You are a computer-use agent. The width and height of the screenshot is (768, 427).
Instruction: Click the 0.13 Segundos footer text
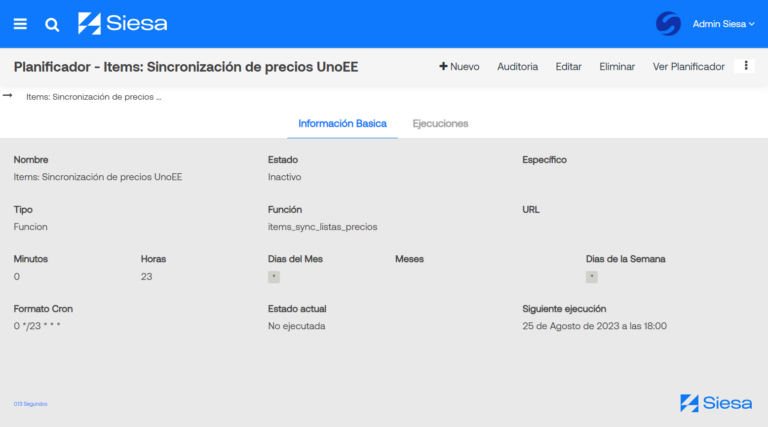click(30, 404)
